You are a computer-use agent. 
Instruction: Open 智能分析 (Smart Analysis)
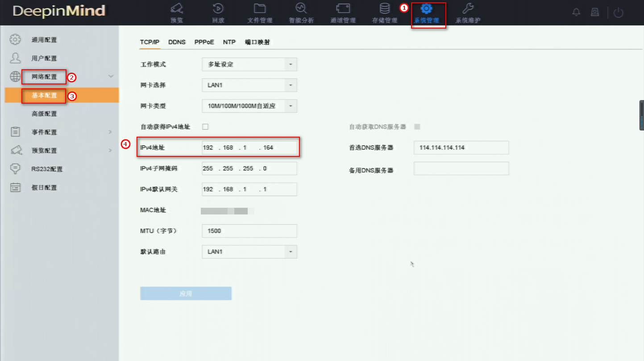point(301,12)
